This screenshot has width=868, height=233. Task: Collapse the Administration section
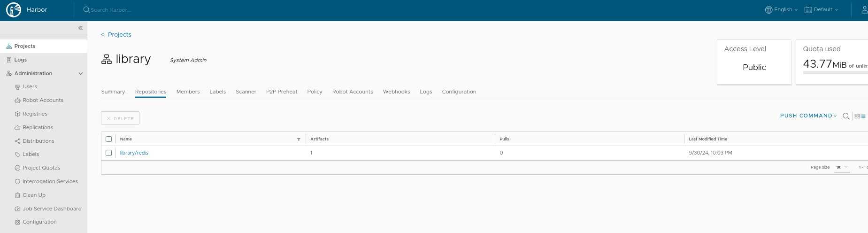pos(81,73)
